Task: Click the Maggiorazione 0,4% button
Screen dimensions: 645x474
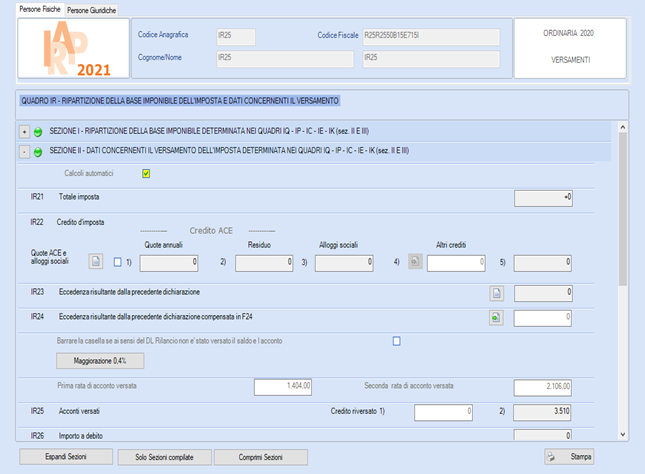Action: coord(100,361)
